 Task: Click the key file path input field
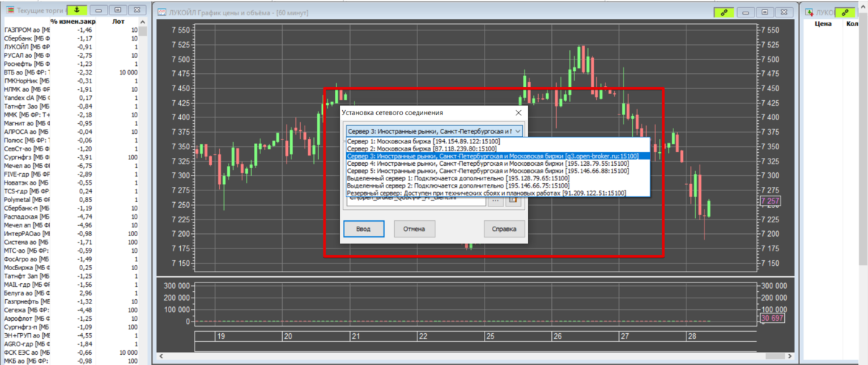(x=415, y=200)
